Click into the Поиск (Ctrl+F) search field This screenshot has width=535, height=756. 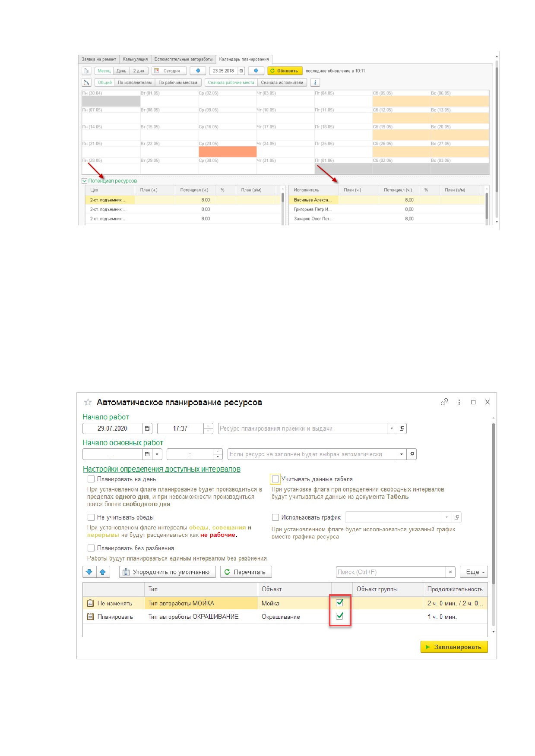click(x=391, y=572)
